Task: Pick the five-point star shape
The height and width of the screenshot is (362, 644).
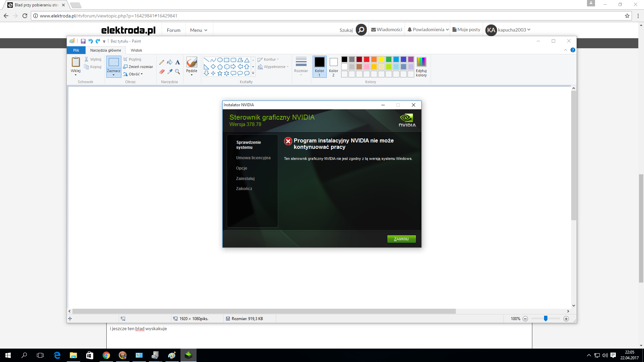Action: (x=220, y=73)
